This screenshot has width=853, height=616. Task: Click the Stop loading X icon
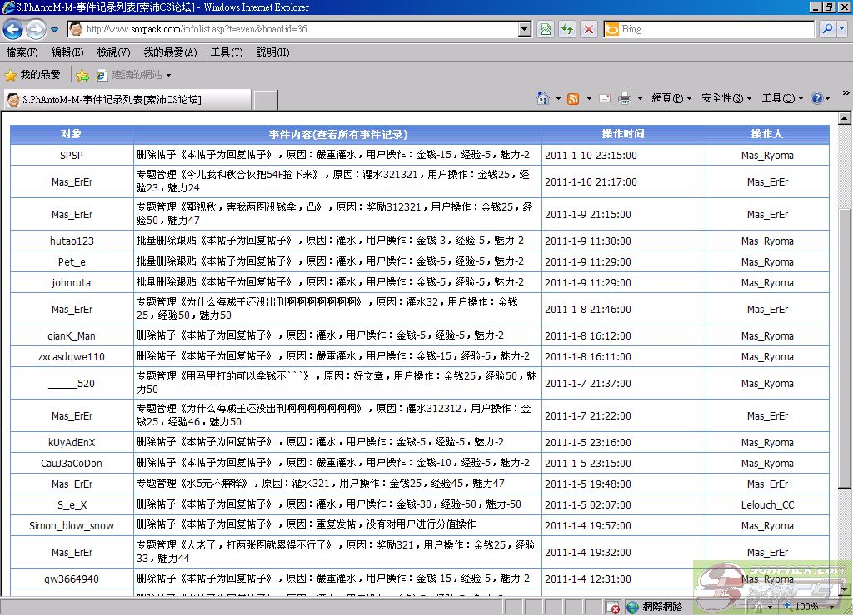(589, 29)
